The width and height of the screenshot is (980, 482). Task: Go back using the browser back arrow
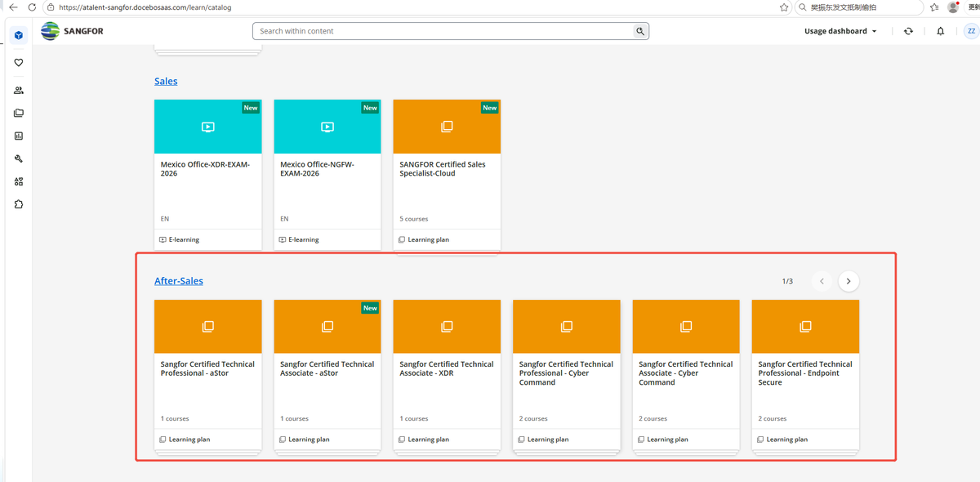tap(13, 7)
